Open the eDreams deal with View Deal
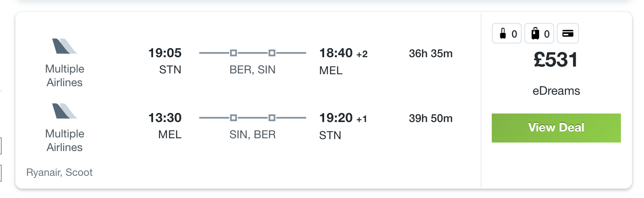The width and height of the screenshot is (644, 198). pyautogui.click(x=556, y=128)
